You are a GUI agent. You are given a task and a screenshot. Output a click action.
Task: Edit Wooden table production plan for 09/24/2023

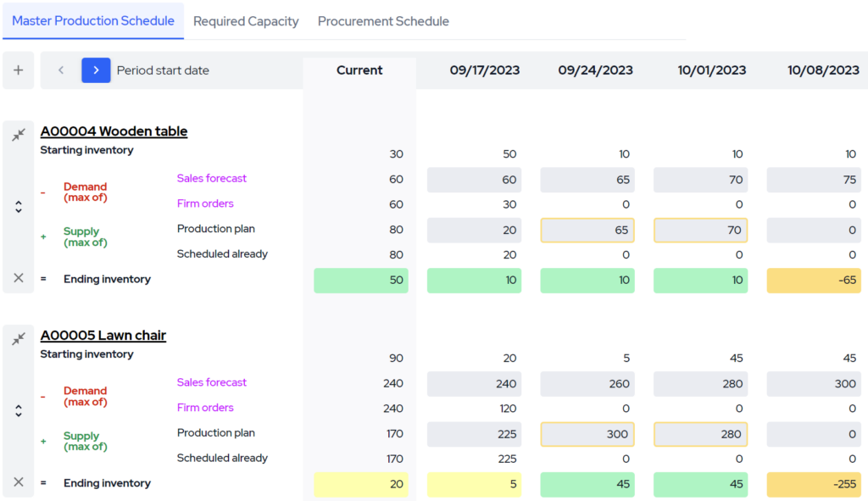coord(587,230)
